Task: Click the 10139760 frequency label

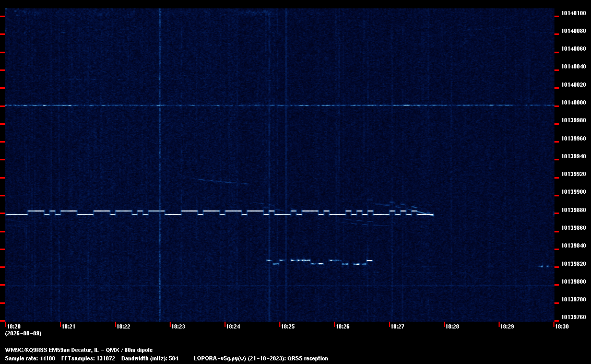Action: click(x=573, y=317)
